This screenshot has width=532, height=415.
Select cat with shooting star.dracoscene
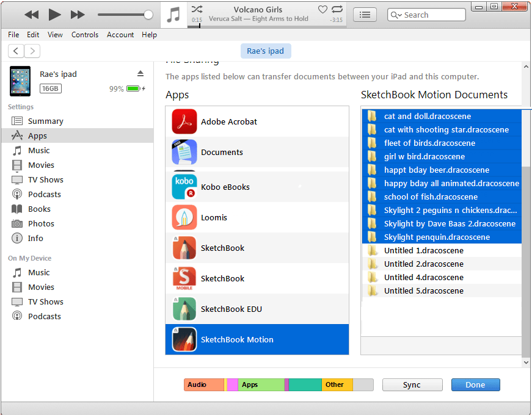click(x=442, y=129)
